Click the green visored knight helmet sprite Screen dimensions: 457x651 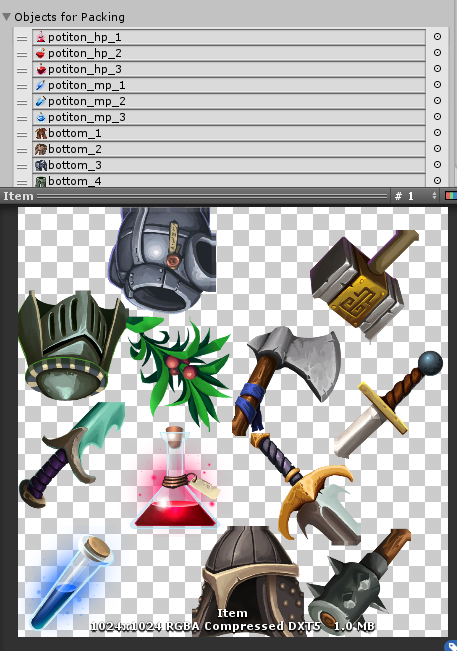point(71,345)
